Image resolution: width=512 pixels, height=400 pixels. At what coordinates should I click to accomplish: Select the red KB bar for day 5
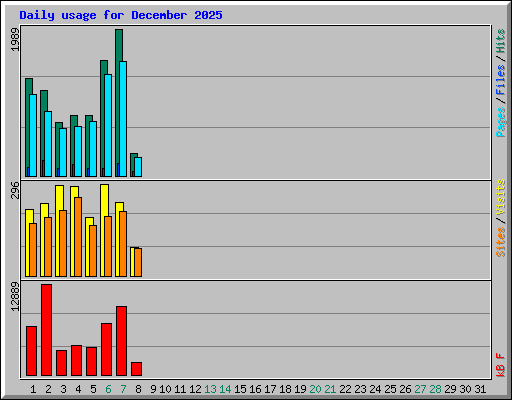click(91, 361)
